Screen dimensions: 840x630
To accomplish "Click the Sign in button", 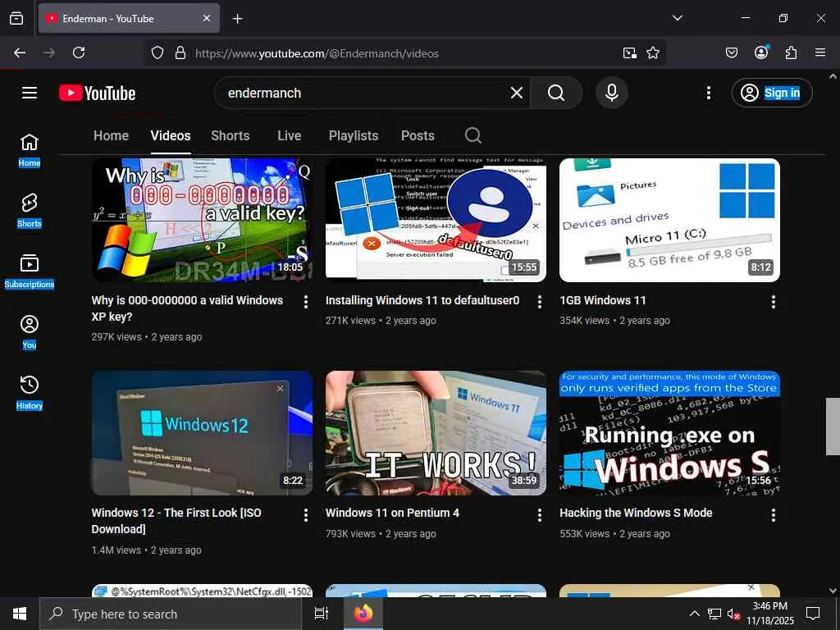I will tap(772, 93).
